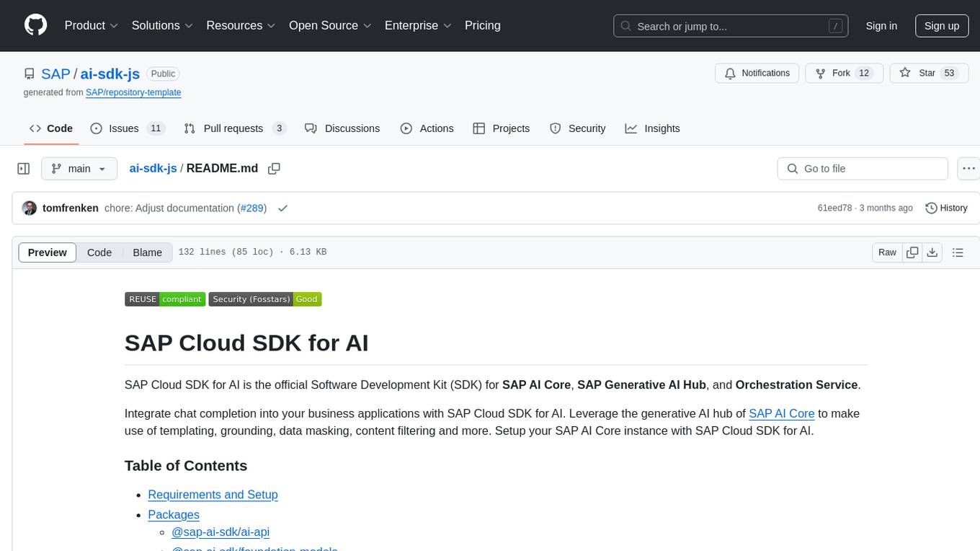The width and height of the screenshot is (980, 551).
Task: Select the Blame view
Action: tap(147, 252)
